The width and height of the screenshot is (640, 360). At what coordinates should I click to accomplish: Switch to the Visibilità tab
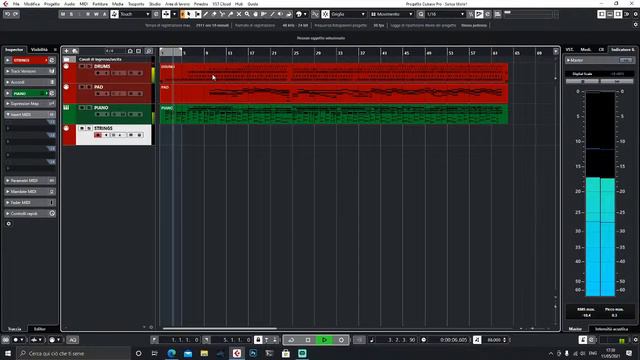click(40, 49)
